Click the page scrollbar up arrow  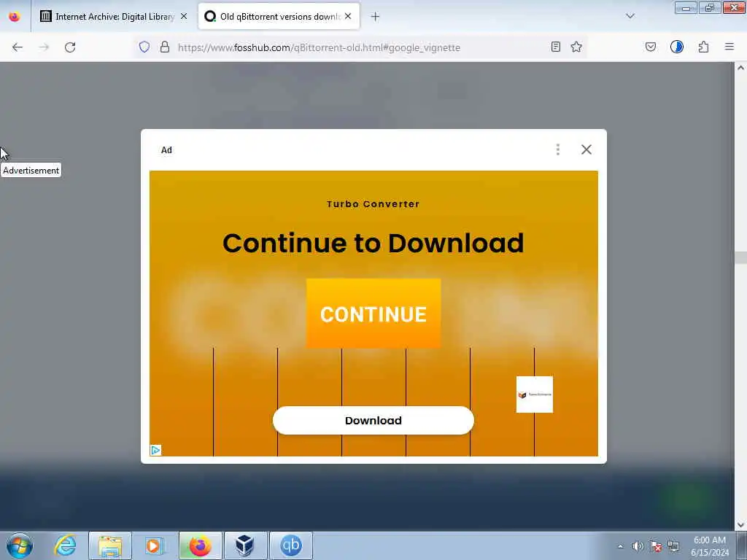[741, 68]
